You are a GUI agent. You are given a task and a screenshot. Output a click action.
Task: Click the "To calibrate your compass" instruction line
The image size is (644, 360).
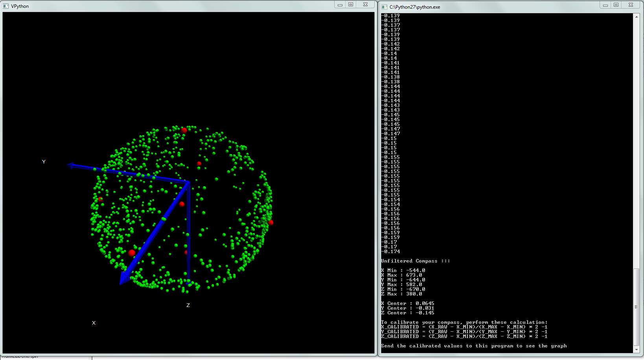pos(464,322)
